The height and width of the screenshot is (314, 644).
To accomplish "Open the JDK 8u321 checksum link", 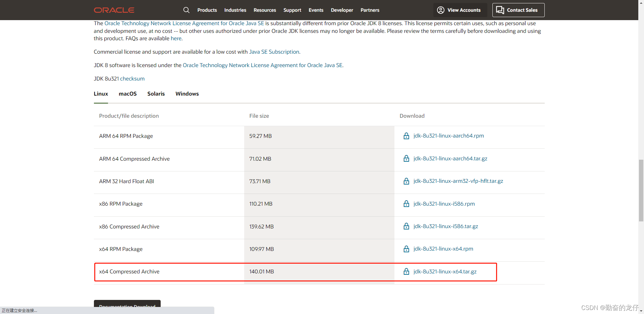I will [x=132, y=78].
